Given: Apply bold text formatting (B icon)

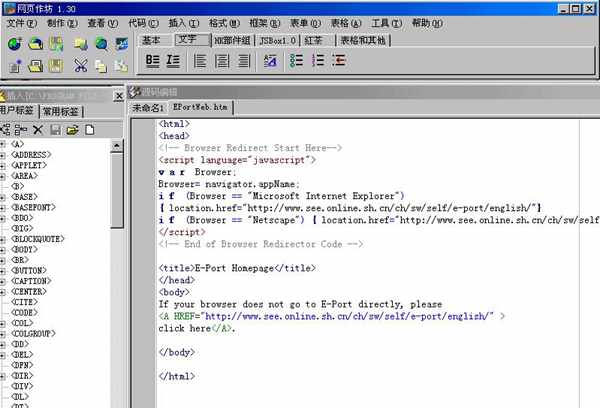Looking at the screenshot, I should coord(152,60).
